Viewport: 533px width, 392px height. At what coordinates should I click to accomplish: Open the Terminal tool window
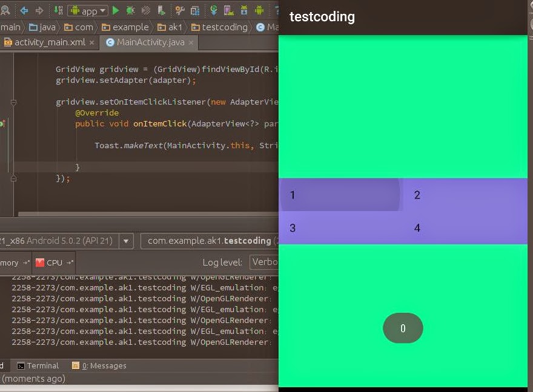pyautogui.click(x=38, y=366)
